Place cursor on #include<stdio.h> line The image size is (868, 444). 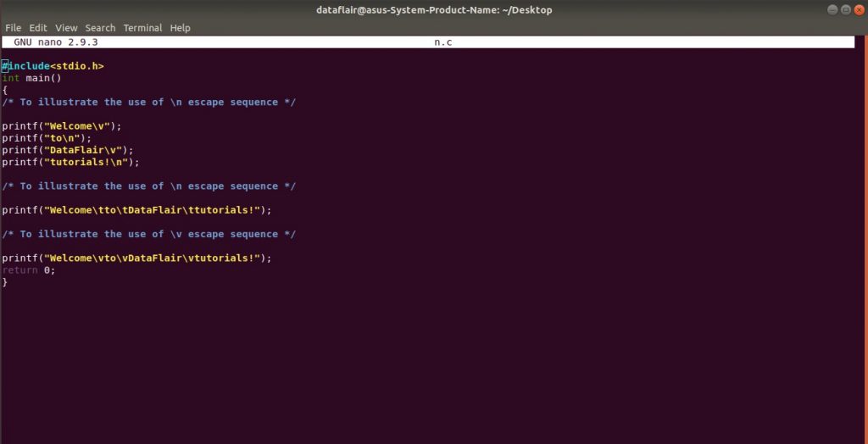[x=53, y=66]
